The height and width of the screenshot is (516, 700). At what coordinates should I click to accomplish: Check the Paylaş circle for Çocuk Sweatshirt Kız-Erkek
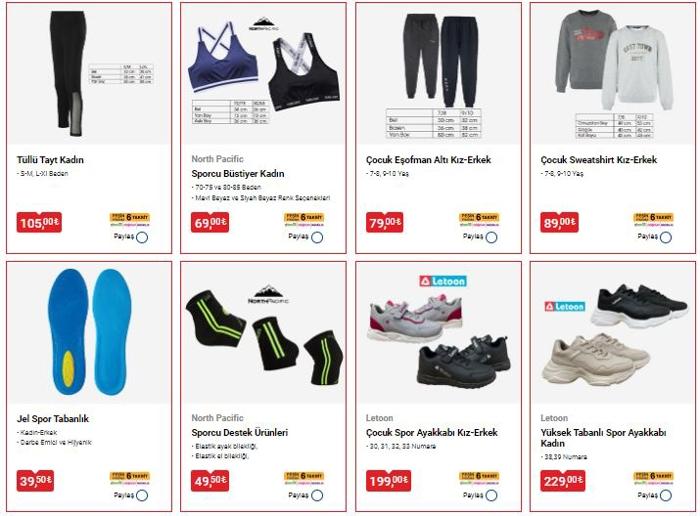click(x=666, y=237)
